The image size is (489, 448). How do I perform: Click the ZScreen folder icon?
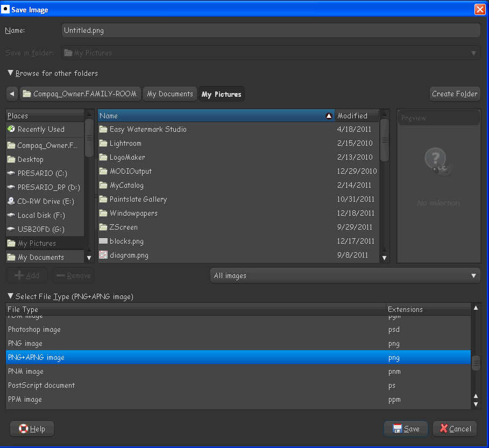[x=103, y=227]
